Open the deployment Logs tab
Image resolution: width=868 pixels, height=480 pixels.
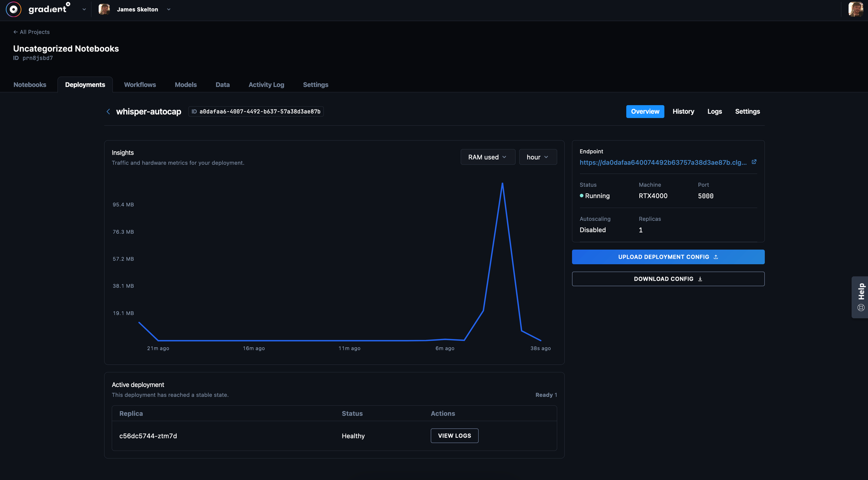(714, 112)
